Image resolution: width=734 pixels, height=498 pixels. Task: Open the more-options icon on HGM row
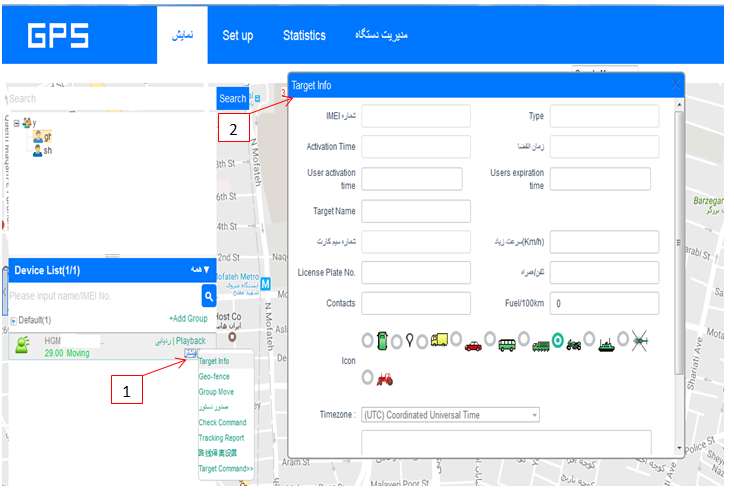click(190, 353)
